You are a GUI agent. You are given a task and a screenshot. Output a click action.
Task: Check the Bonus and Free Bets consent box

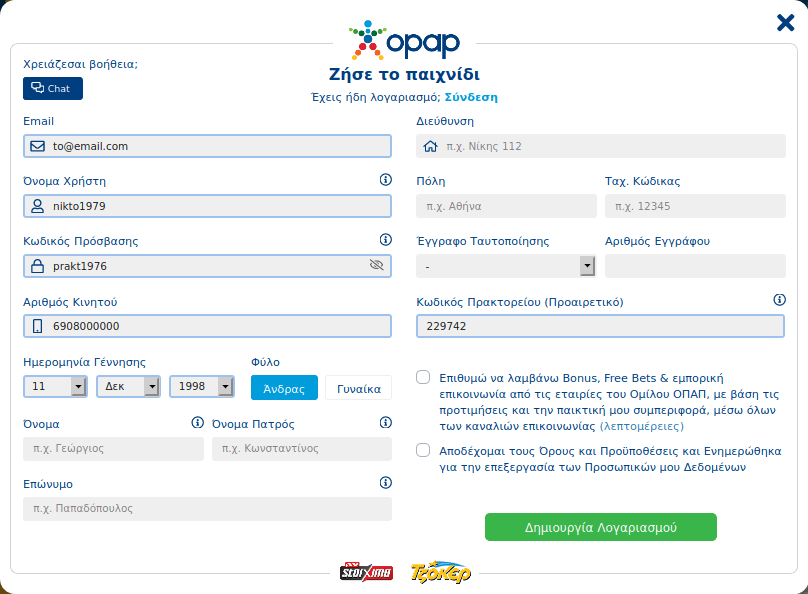click(x=423, y=377)
